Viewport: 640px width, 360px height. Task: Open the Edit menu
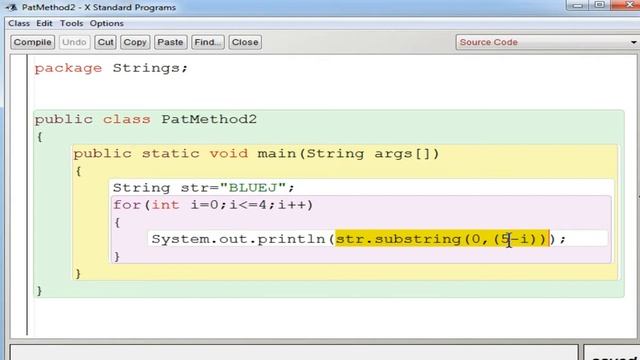click(x=44, y=23)
